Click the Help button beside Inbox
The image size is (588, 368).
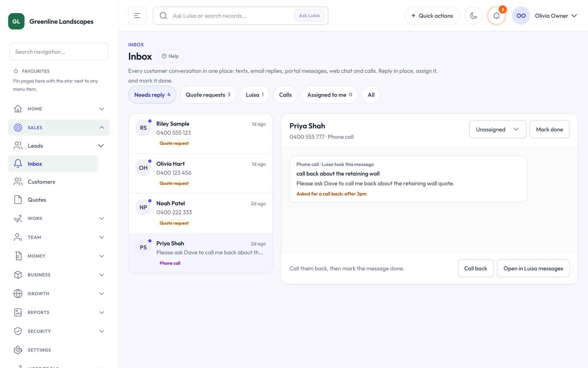pos(170,56)
